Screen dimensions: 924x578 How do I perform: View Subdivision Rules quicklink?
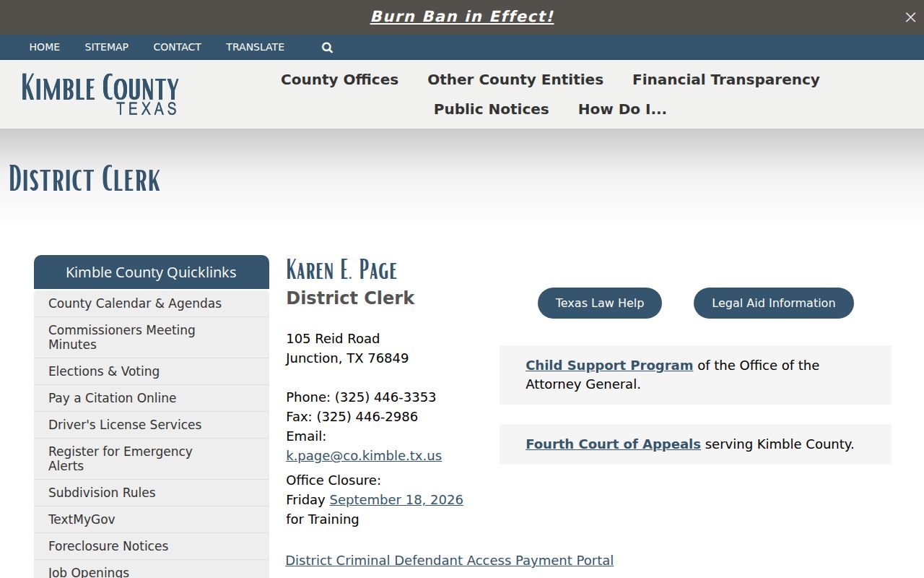(152, 493)
